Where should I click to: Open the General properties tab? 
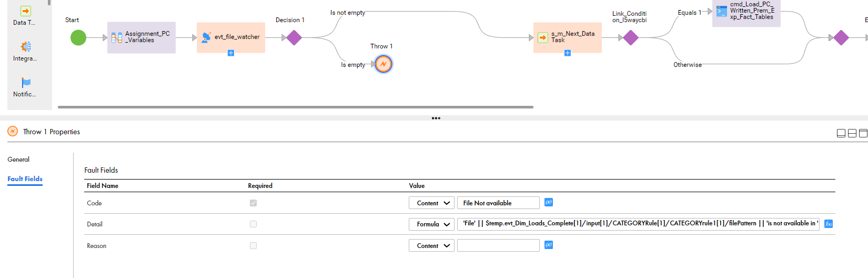18,160
